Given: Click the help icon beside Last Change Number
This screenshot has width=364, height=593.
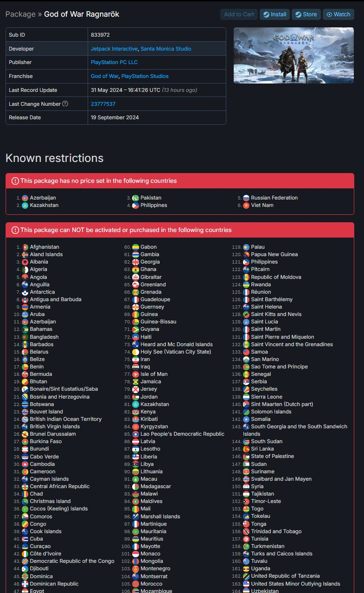Looking at the screenshot, I should pyautogui.click(x=65, y=104).
